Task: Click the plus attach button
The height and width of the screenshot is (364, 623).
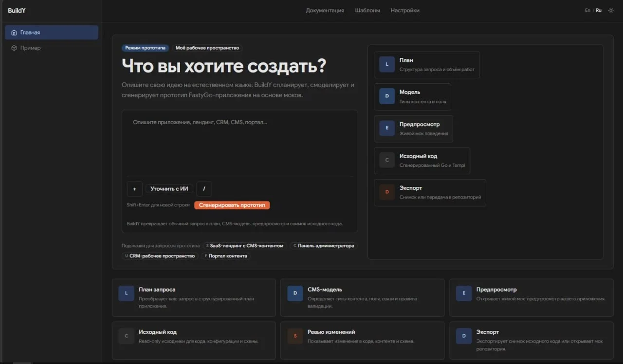Action: coord(135,189)
